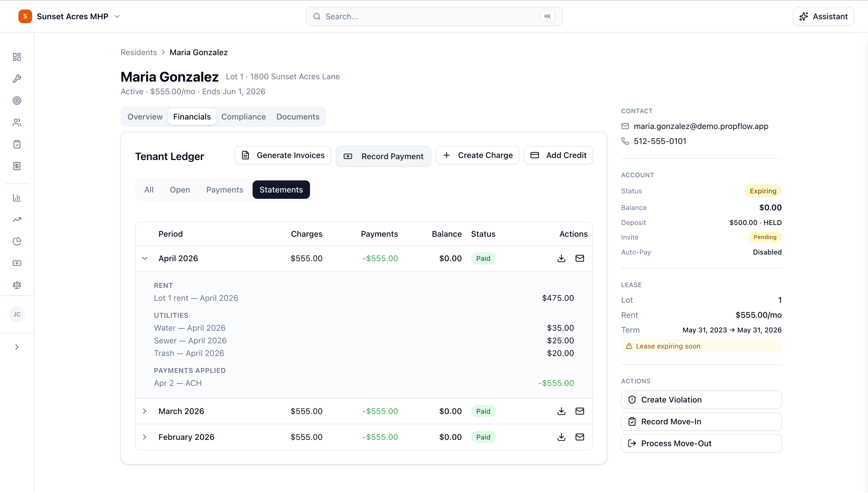Expand the February 2026 statement row
This screenshot has width=868, height=493.
(x=145, y=437)
